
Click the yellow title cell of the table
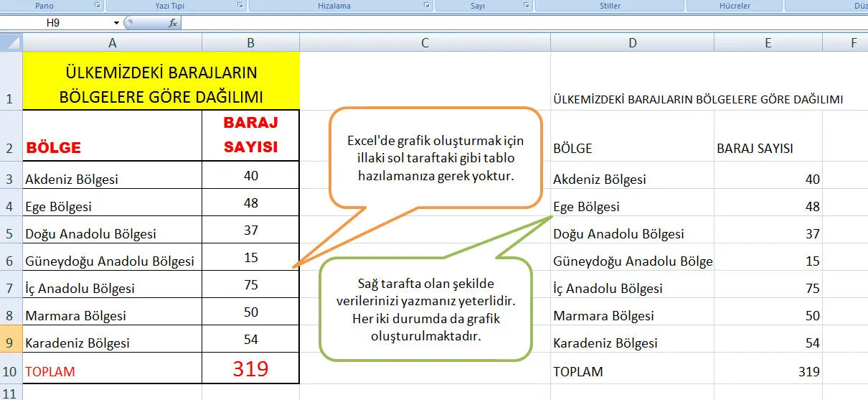(x=161, y=85)
